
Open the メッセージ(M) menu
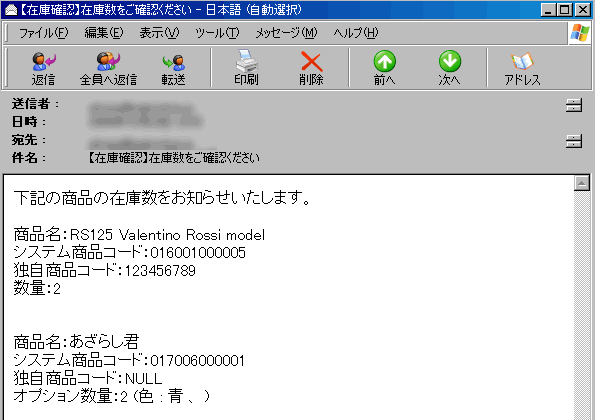coord(286,33)
